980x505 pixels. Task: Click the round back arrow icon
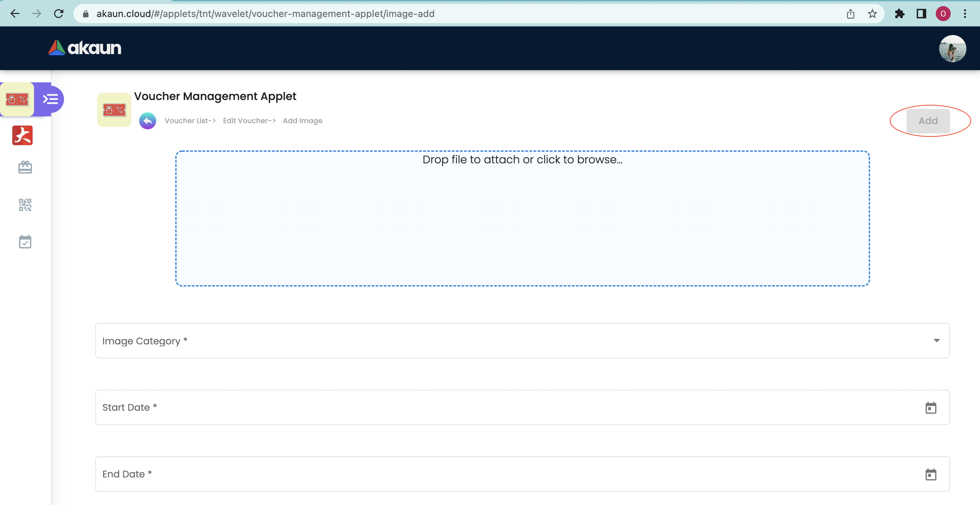pos(148,121)
